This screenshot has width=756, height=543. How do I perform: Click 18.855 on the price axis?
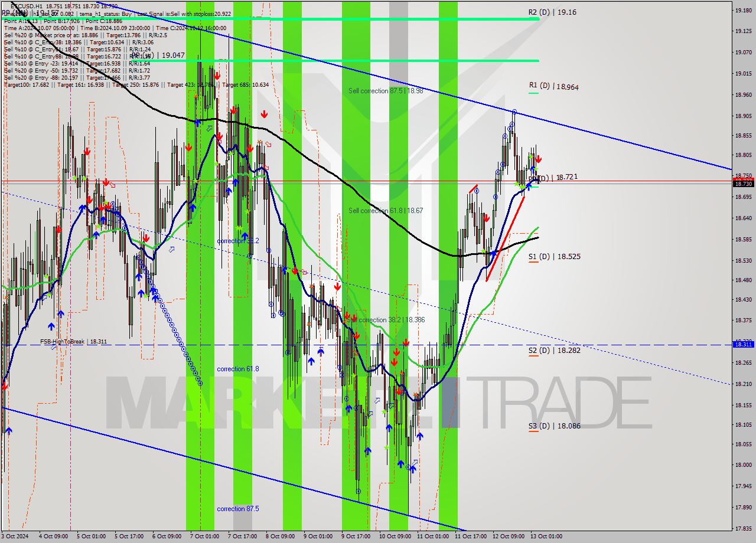(x=743, y=136)
